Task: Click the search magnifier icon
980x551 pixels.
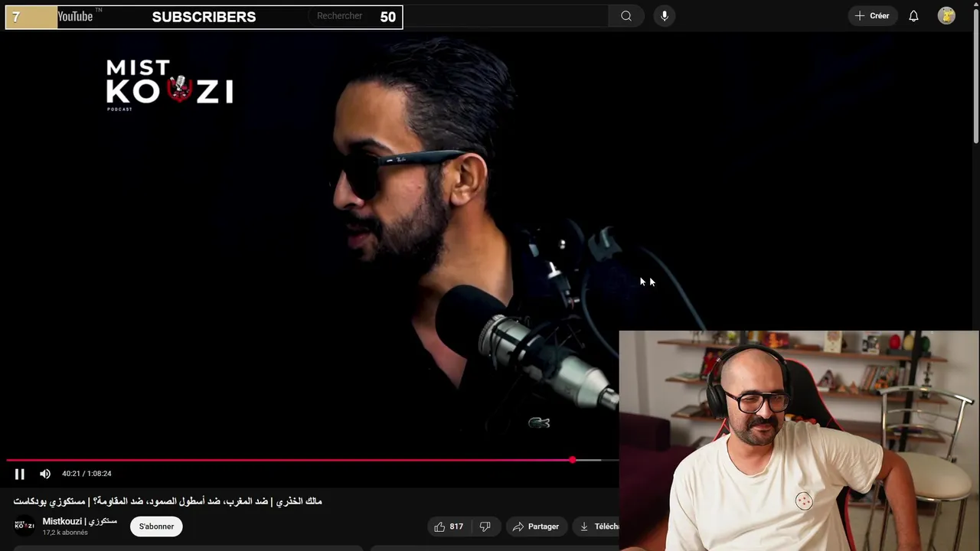Action: pyautogui.click(x=626, y=16)
